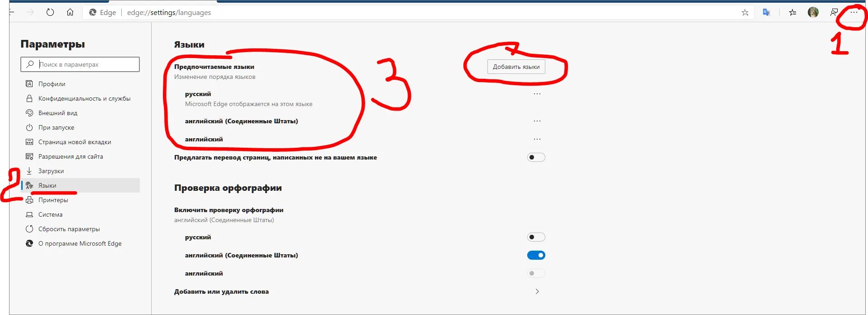The width and height of the screenshot is (868, 315).
Task: Click the download arrow icon for Загрузки
Action: click(29, 171)
